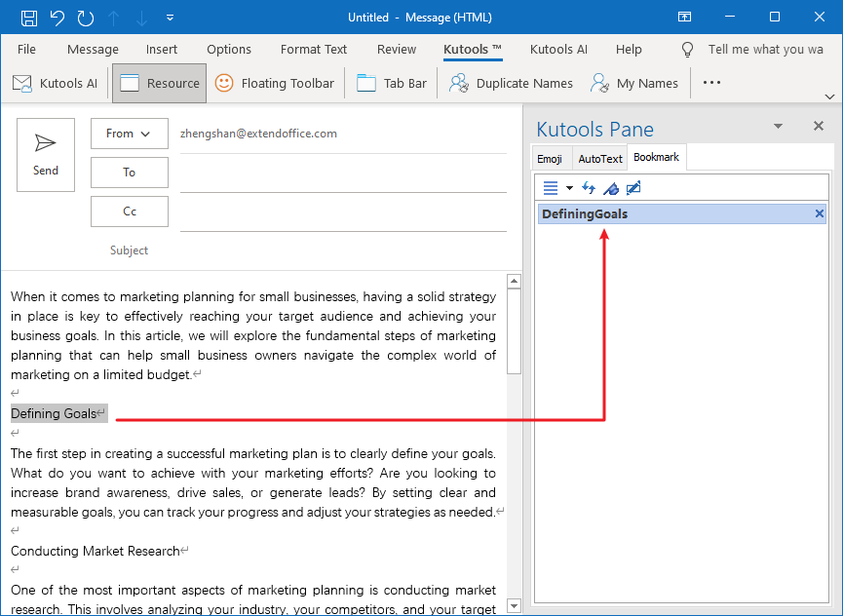Screen dimensions: 843x616
Task: Switch to the Message ribbon tab
Action: 93,50
